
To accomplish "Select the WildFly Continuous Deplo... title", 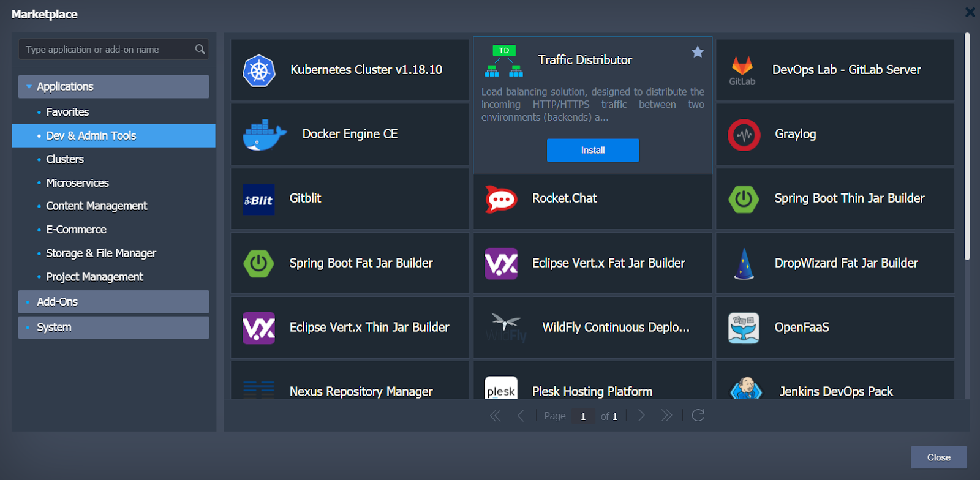I will [616, 328].
